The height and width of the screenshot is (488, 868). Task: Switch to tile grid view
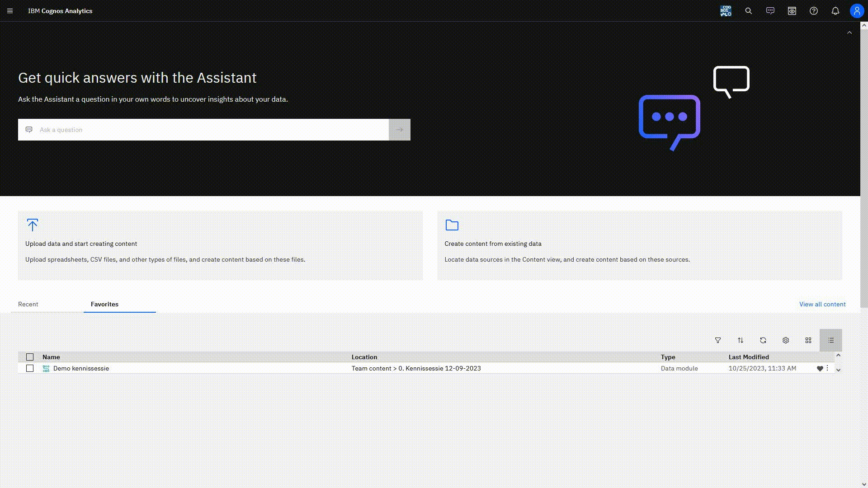pyautogui.click(x=808, y=340)
